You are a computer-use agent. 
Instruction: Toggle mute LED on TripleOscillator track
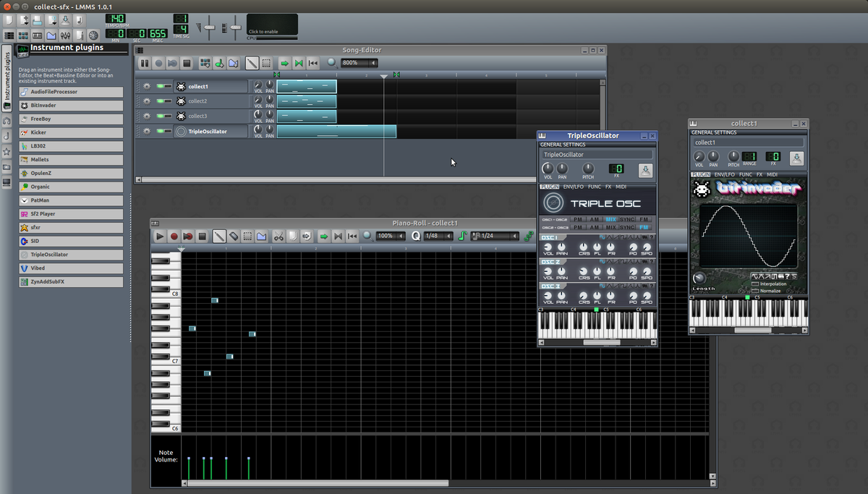161,131
